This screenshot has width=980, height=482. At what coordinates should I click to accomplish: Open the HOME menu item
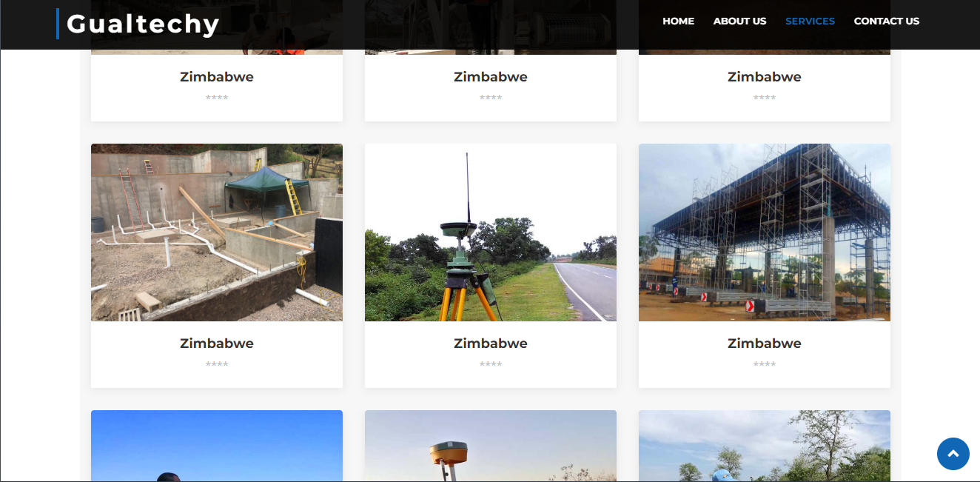point(678,21)
